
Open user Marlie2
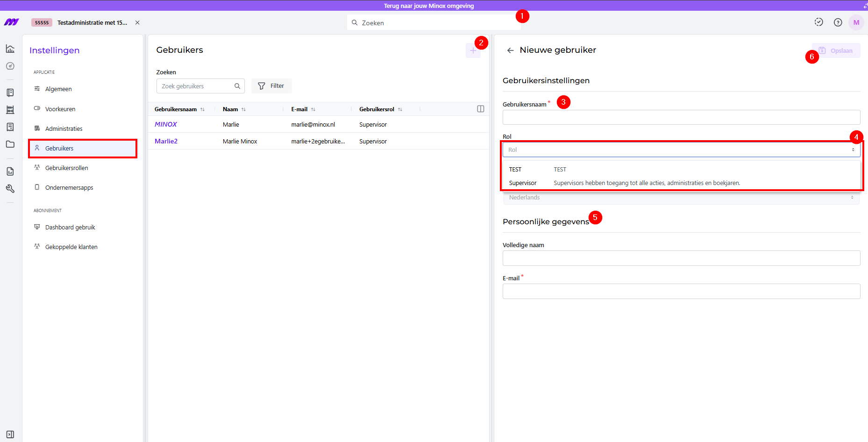[166, 141]
